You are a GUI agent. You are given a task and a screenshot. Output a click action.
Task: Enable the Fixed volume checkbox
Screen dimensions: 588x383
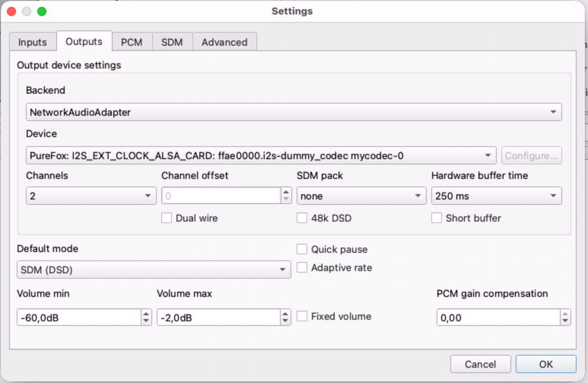coord(302,316)
